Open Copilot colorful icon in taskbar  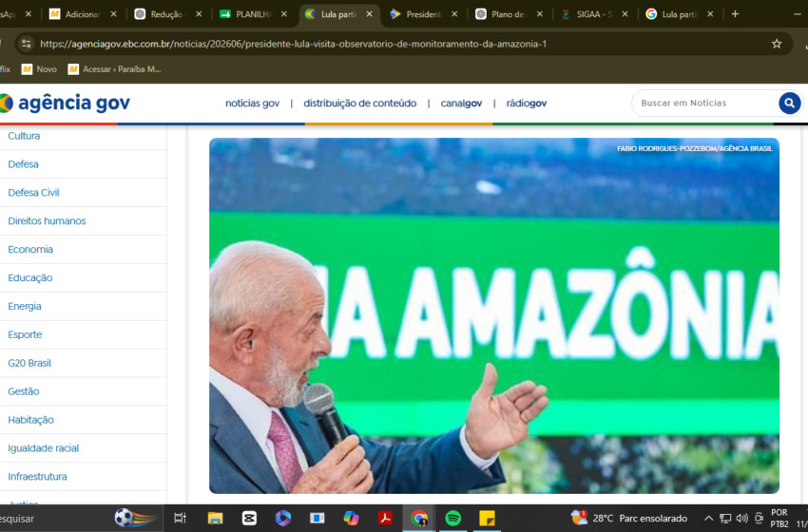[x=351, y=518]
